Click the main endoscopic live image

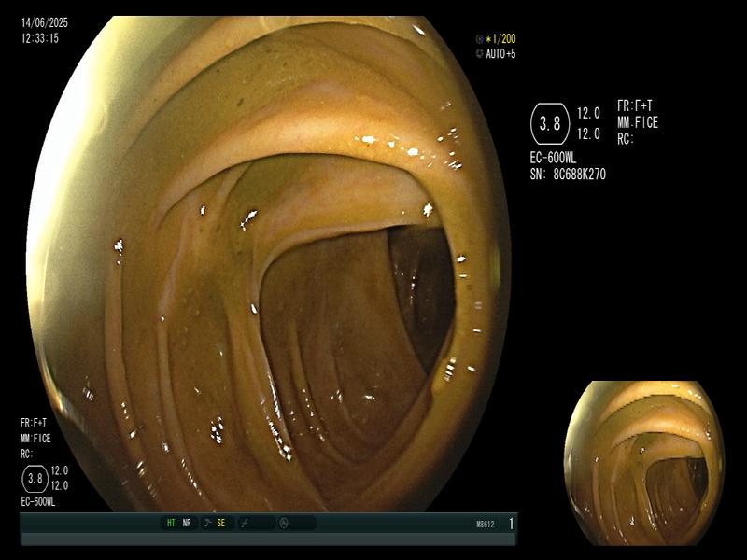[269, 264]
